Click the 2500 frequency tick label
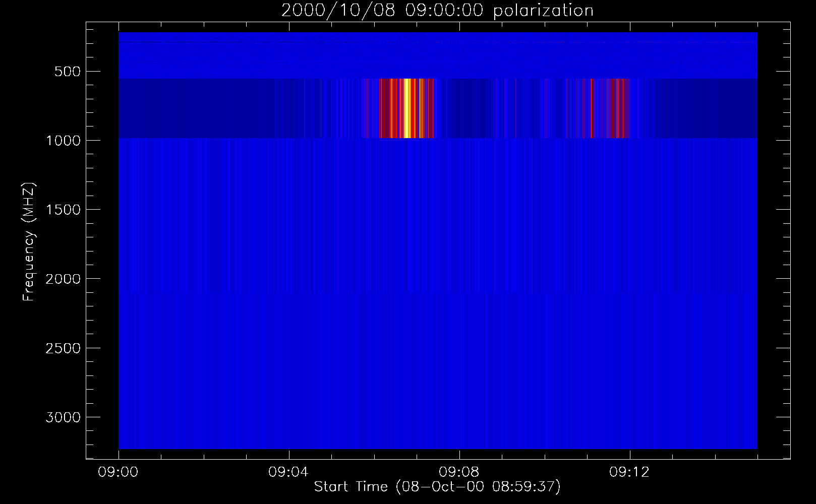This screenshot has height=504, width=816. tap(63, 348)
